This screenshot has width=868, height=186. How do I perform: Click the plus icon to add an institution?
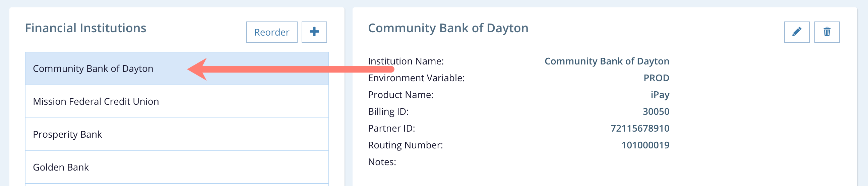point(314,32)
